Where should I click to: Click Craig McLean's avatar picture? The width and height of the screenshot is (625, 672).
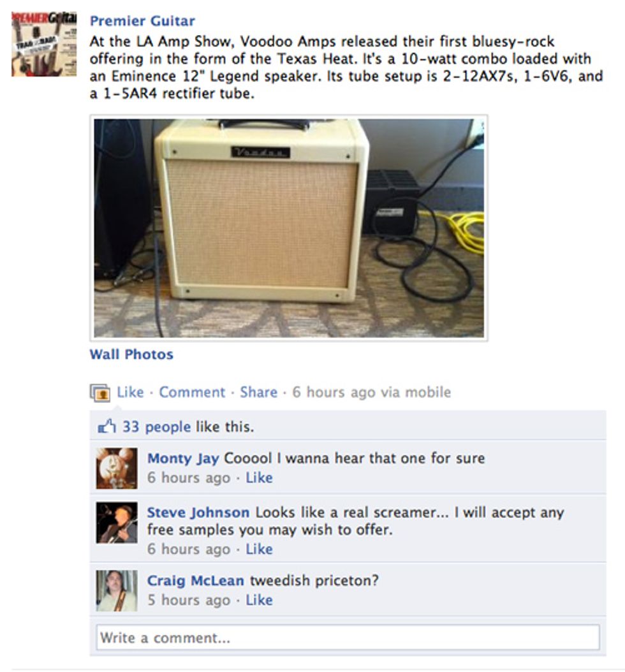117,590
